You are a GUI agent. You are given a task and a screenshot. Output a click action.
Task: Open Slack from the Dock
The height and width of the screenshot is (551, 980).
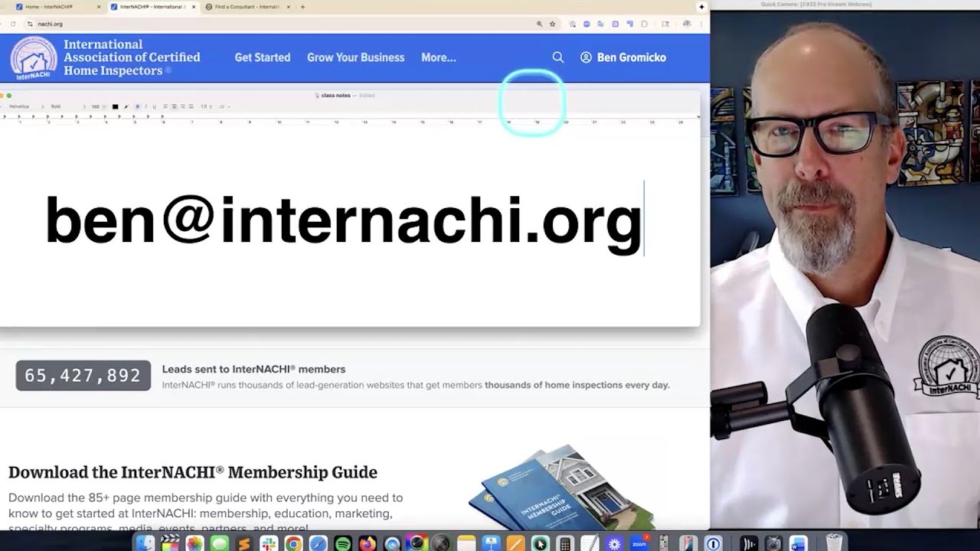269,543
